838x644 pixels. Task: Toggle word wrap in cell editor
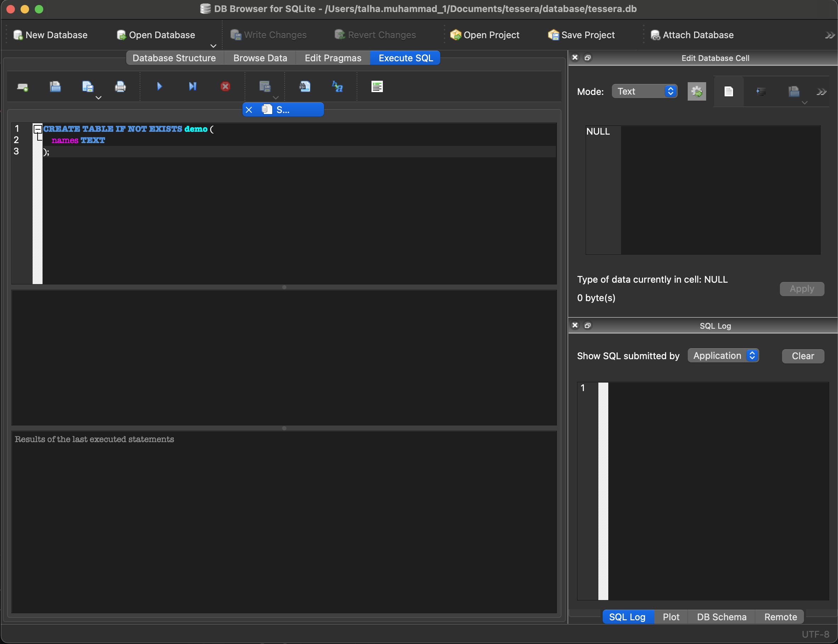(729, 92)
